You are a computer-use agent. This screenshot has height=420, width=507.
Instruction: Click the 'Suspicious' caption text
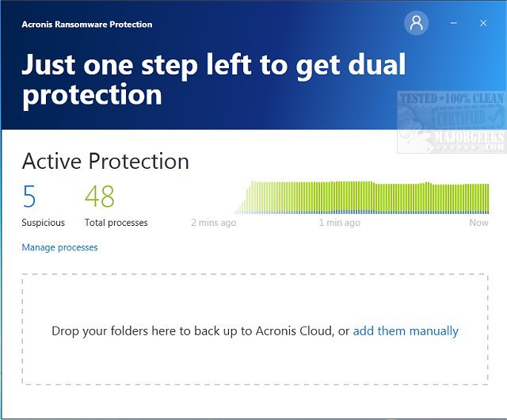coord(43,223)
